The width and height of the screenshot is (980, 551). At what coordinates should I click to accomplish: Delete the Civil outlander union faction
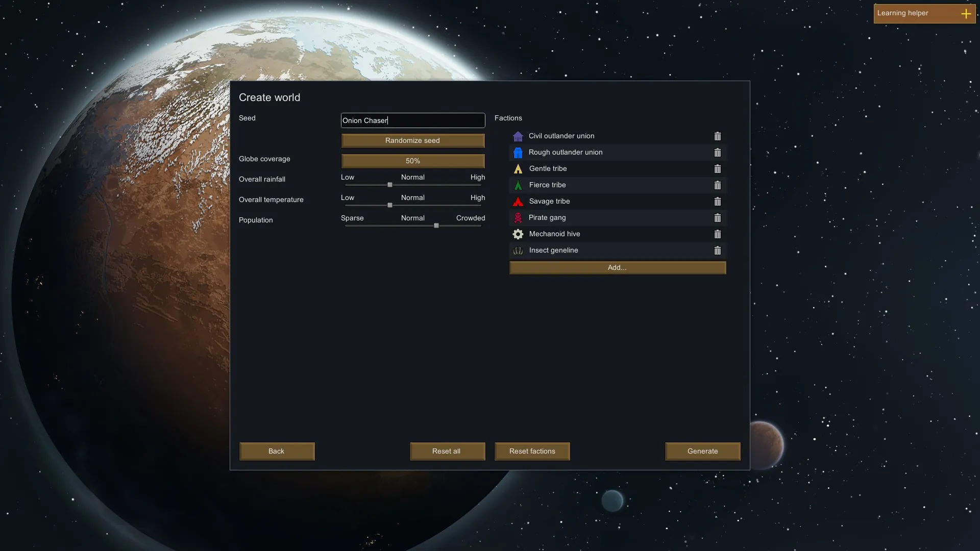[x=717, y=136]
